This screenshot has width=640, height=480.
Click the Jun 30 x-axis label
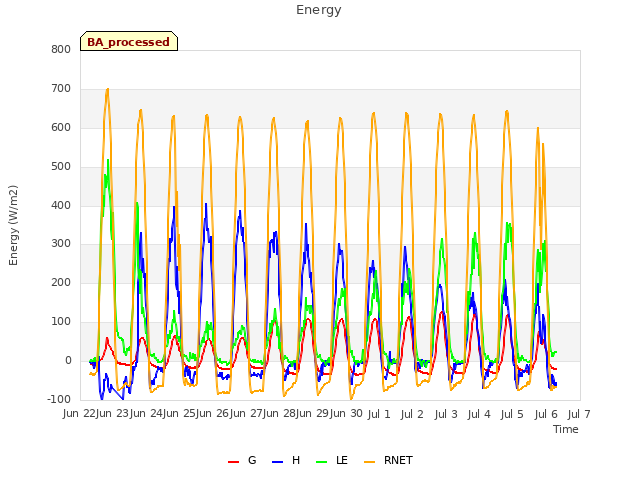(x=346, y=414)
